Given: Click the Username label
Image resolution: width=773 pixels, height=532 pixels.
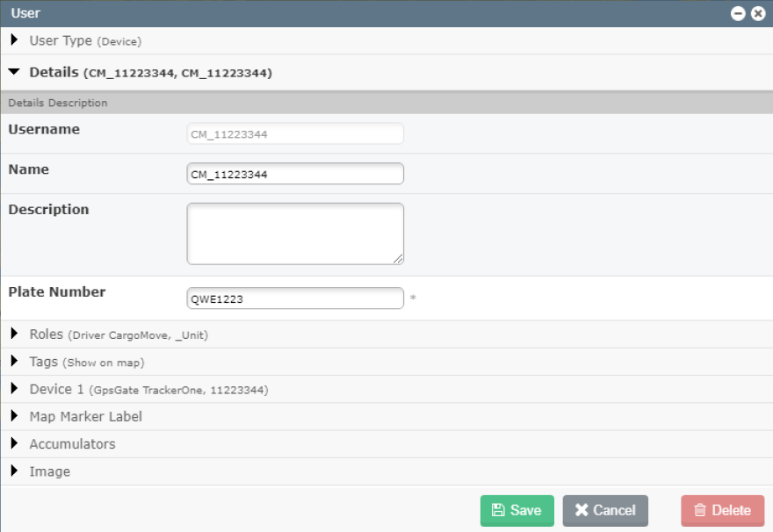Looking at the screenshot, I should click(x=44, y=129).
